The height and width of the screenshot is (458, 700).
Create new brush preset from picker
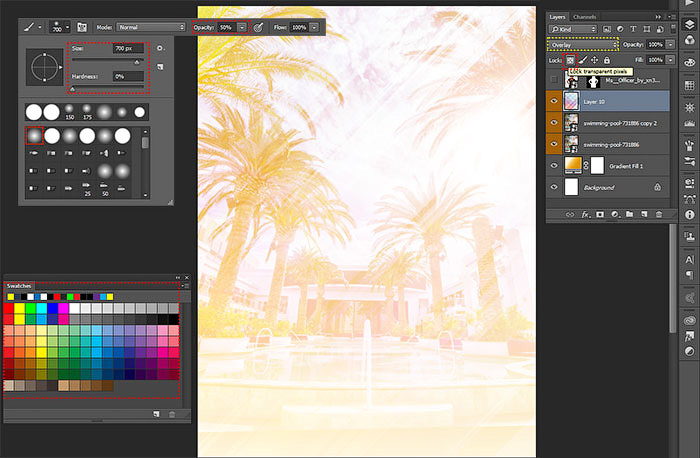click(x=160, y=67)
